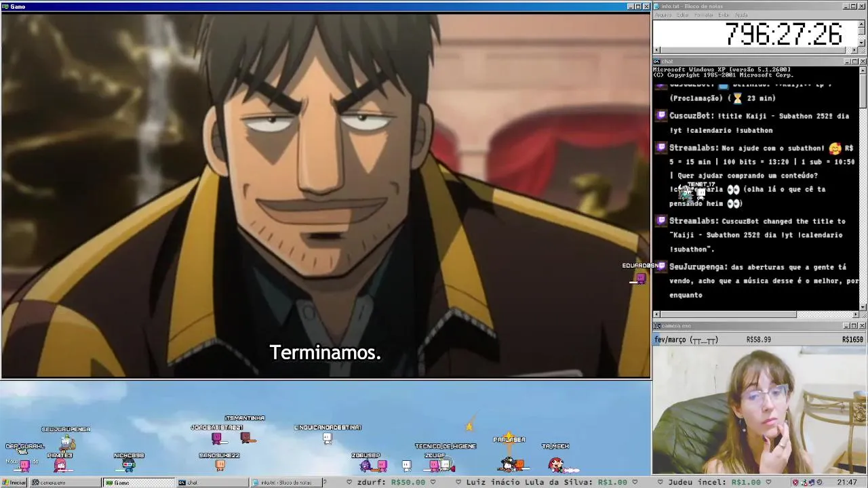Click the R$58.99 value in camera window
The height and width of the screenshot is (488, 868).
click(x=759, y=340)
